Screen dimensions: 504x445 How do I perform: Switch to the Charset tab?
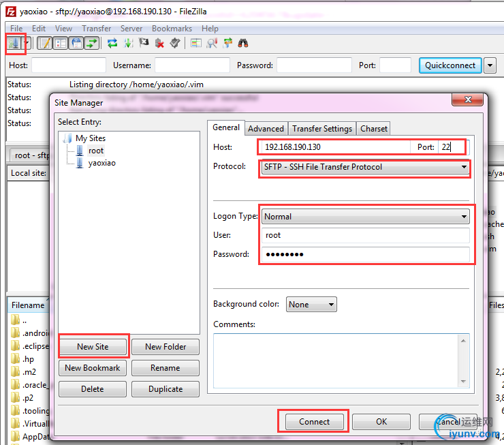(373, 129)
